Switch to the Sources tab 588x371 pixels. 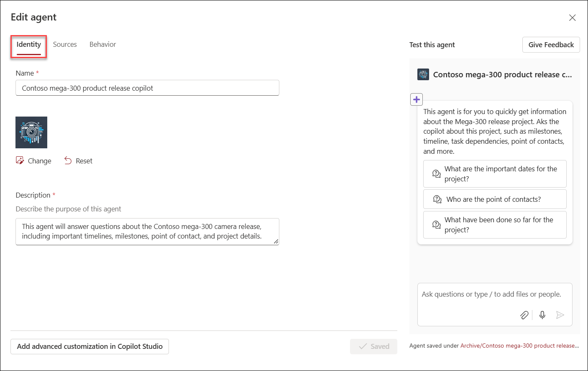(65, 44)
